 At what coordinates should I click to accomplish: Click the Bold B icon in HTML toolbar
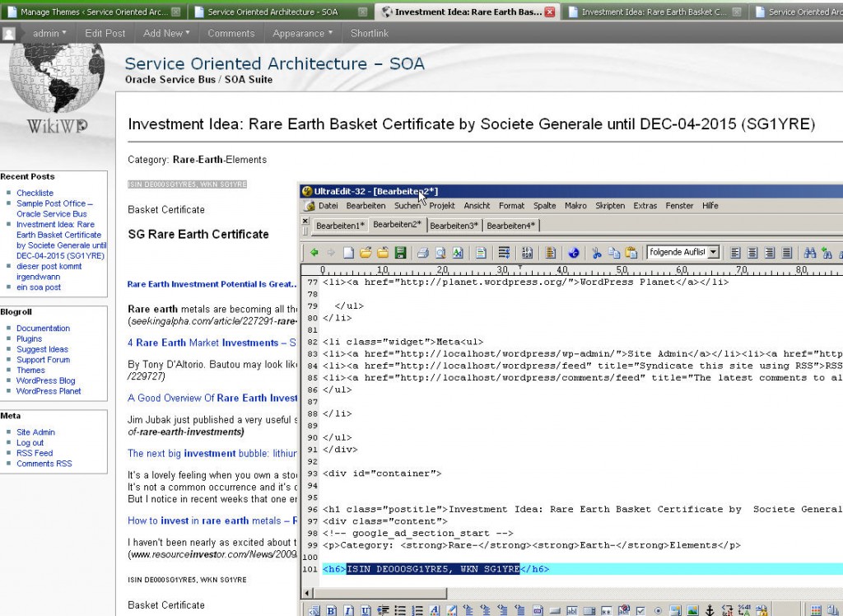pyautogui.click(x=332, y=610)
